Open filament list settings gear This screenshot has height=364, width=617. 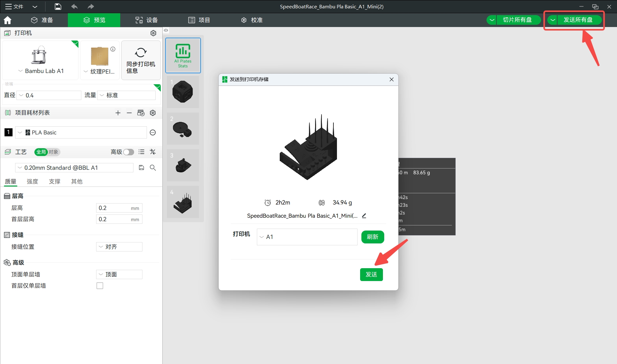[153, 113]
